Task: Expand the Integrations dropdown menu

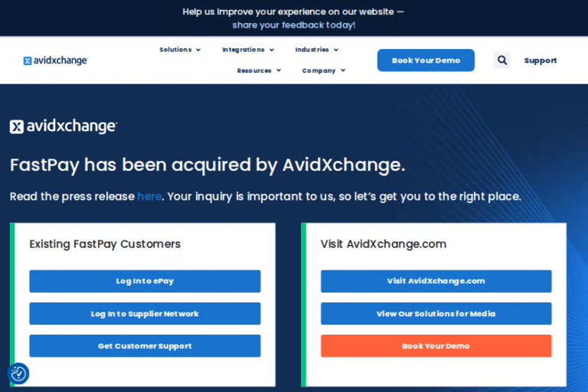Action: [248, 50]
